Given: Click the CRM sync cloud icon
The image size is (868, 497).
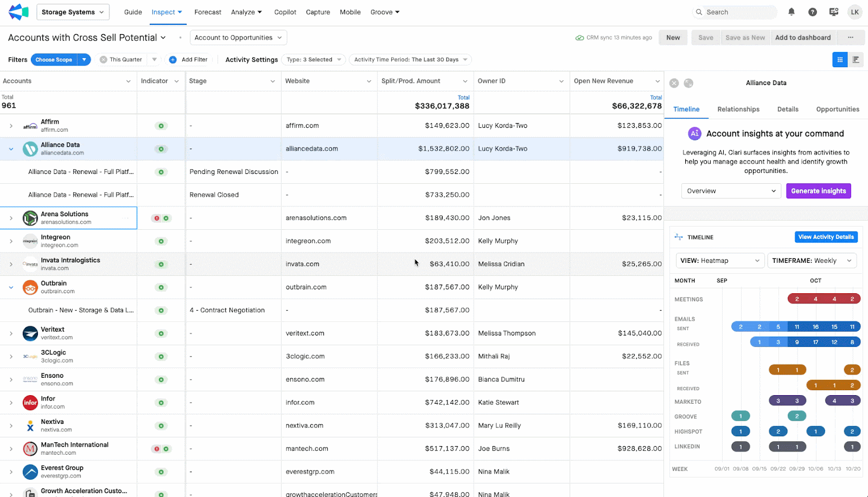Looking at the screenshot, I should [580, 38].
